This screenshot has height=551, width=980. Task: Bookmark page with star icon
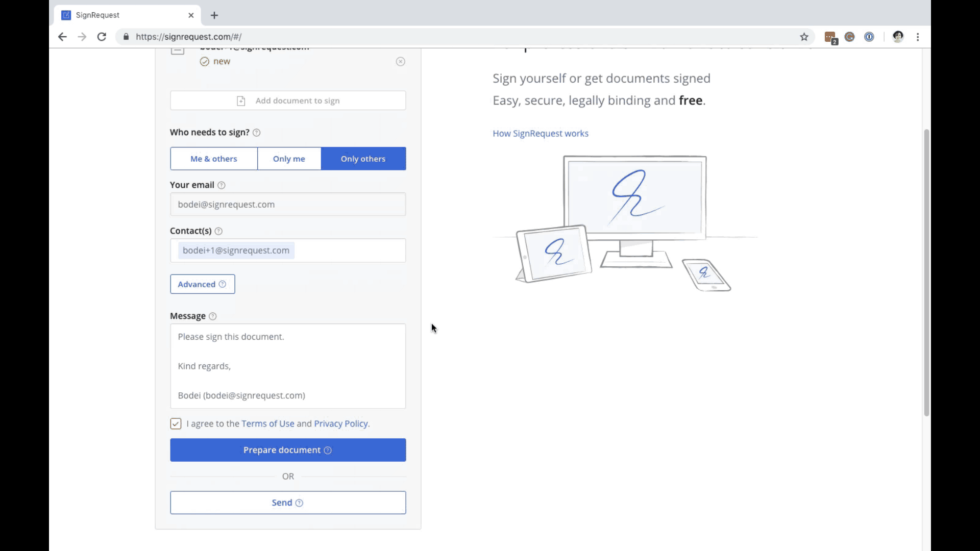pyautogui.click(x=804, y=37)
